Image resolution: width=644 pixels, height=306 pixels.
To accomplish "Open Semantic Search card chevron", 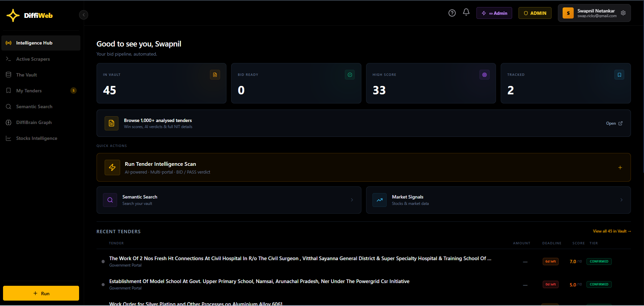I will point(352,200).
